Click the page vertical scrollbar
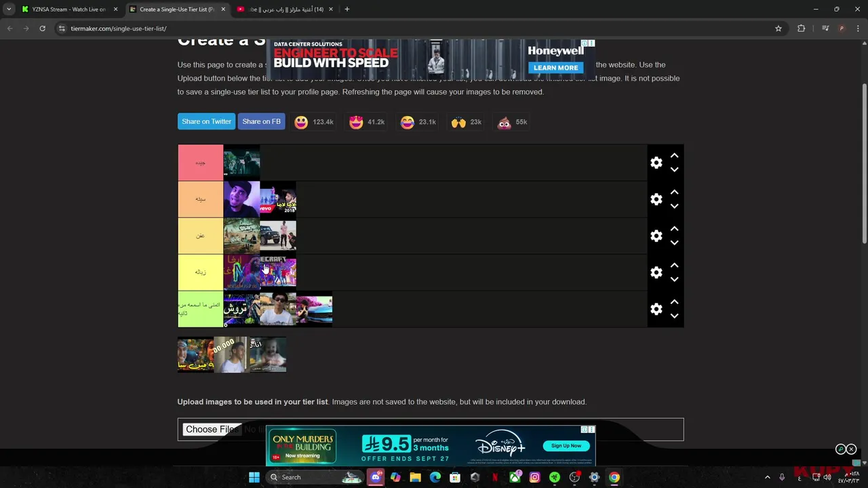This screenshot has width=868, height=488. pyautogui.click(x=864, y=163)
